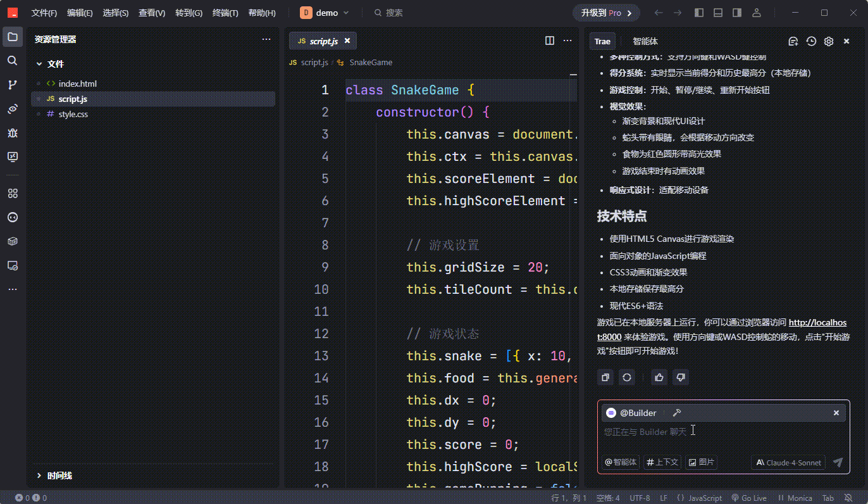Open the Search view in activity bar
The image size is (868, 504).
pos(12,61)
